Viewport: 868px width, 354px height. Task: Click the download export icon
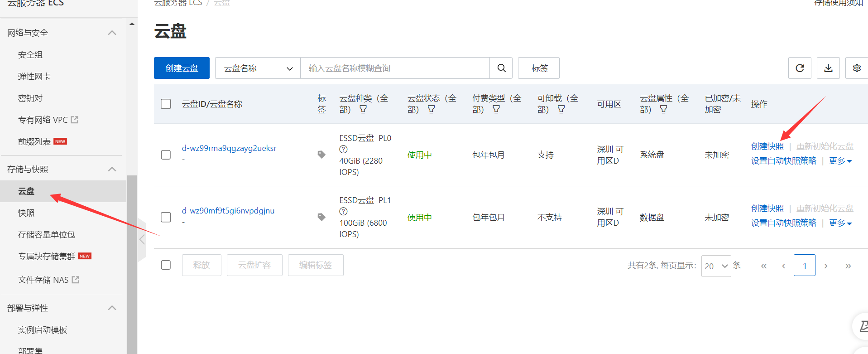828,68
